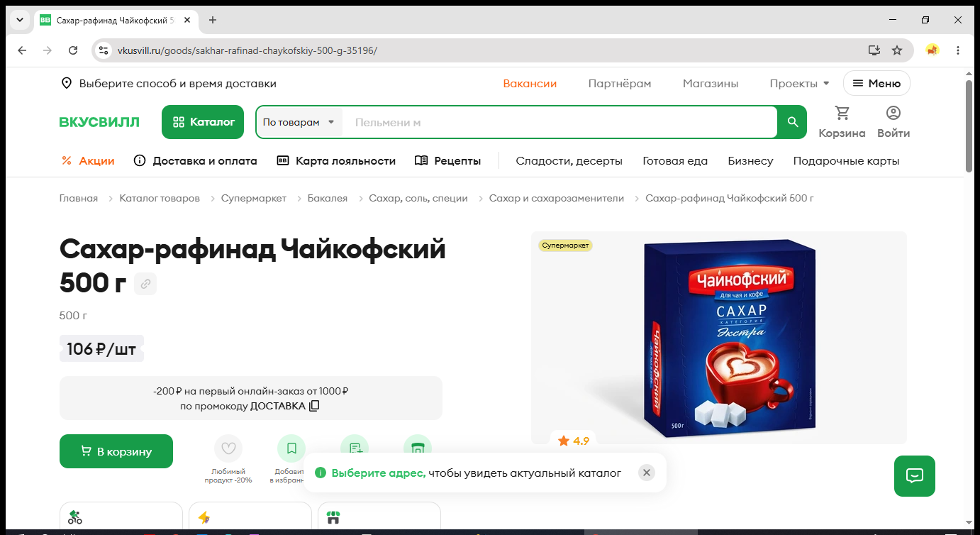Click the Супермаркет badge on image
This screenshot has height=535, width=980.
point(565,246)
